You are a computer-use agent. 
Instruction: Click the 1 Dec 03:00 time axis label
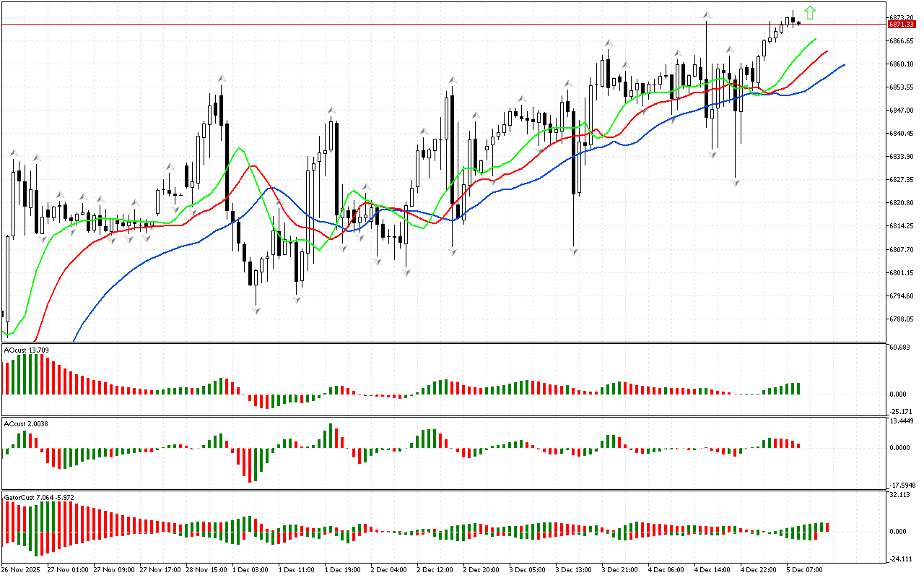(x=250, y=569)
